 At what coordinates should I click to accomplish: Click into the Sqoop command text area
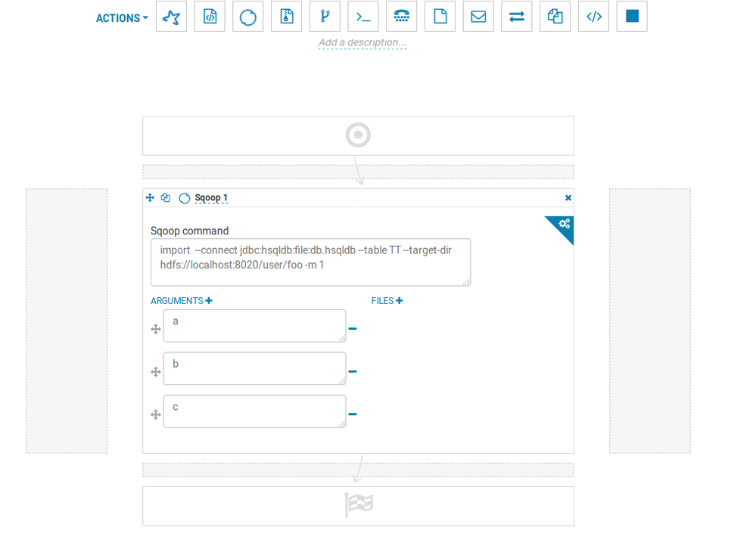[310, 262]
